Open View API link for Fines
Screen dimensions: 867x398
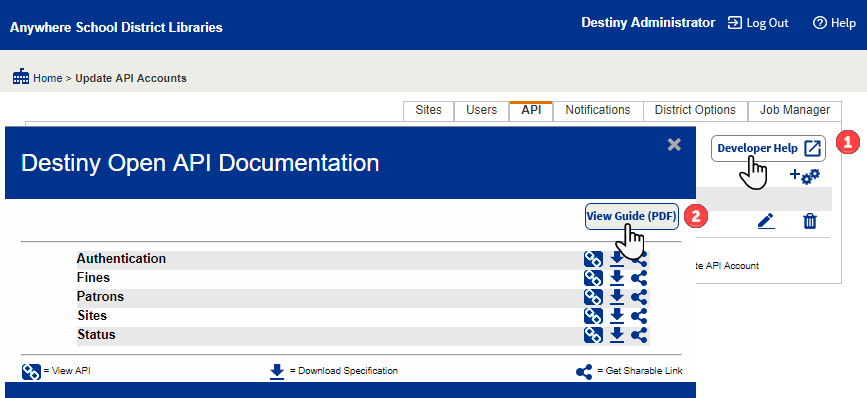pos(593,277)
